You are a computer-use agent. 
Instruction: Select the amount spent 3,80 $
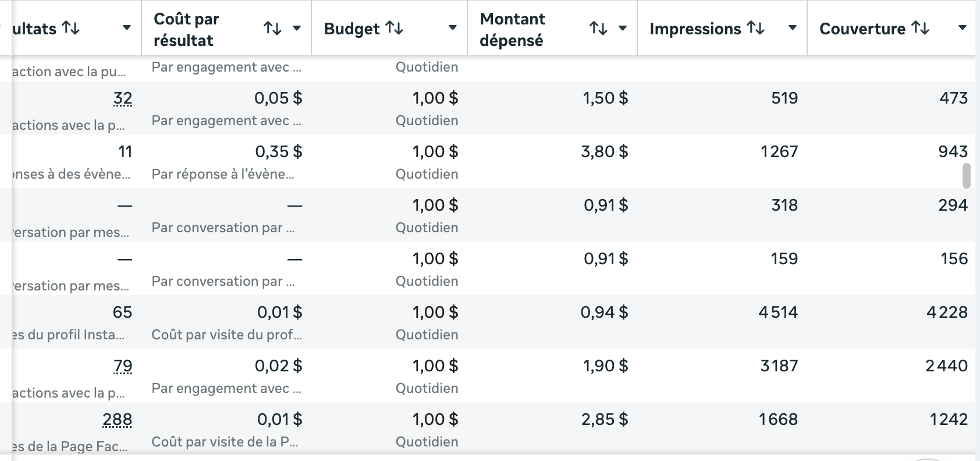605,152
